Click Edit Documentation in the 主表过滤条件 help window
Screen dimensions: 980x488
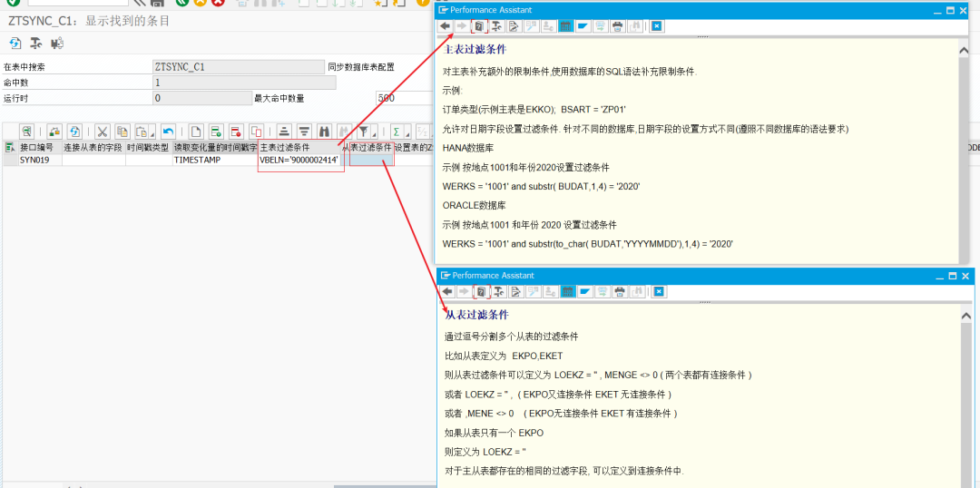(514, 26)
